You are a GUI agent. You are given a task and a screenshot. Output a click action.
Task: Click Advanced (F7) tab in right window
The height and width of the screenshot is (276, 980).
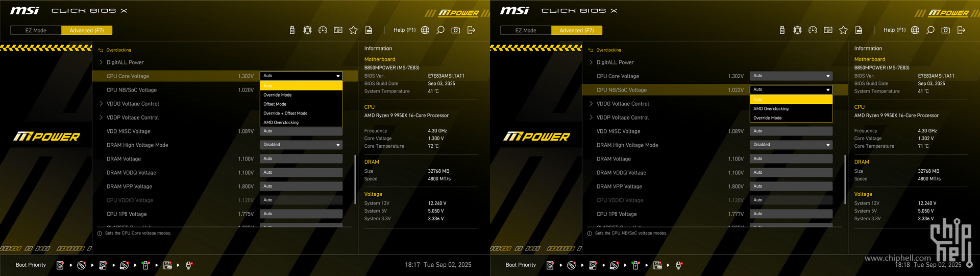point(577,30)
